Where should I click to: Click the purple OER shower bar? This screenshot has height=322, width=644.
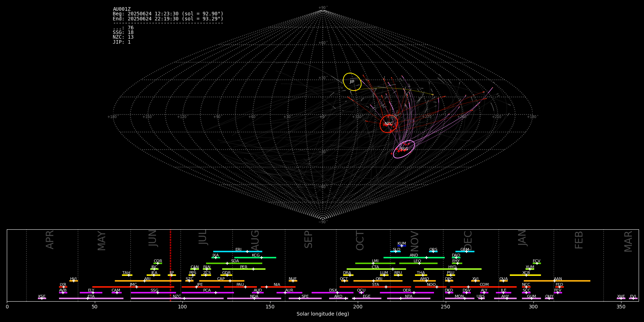pos(407,293)
